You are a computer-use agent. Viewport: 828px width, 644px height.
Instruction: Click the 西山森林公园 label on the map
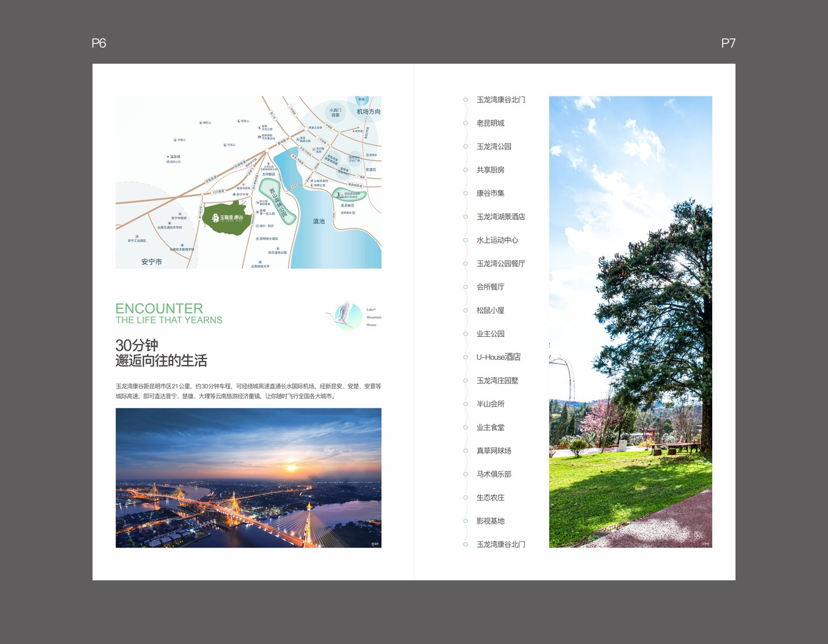click(x=278, y=202)
